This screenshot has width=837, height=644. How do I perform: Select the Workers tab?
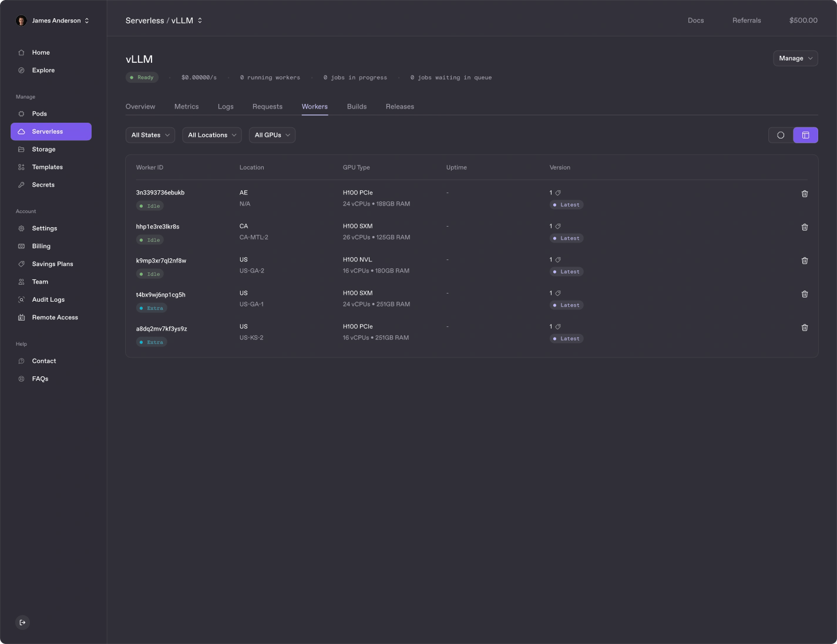pos(315,107)
